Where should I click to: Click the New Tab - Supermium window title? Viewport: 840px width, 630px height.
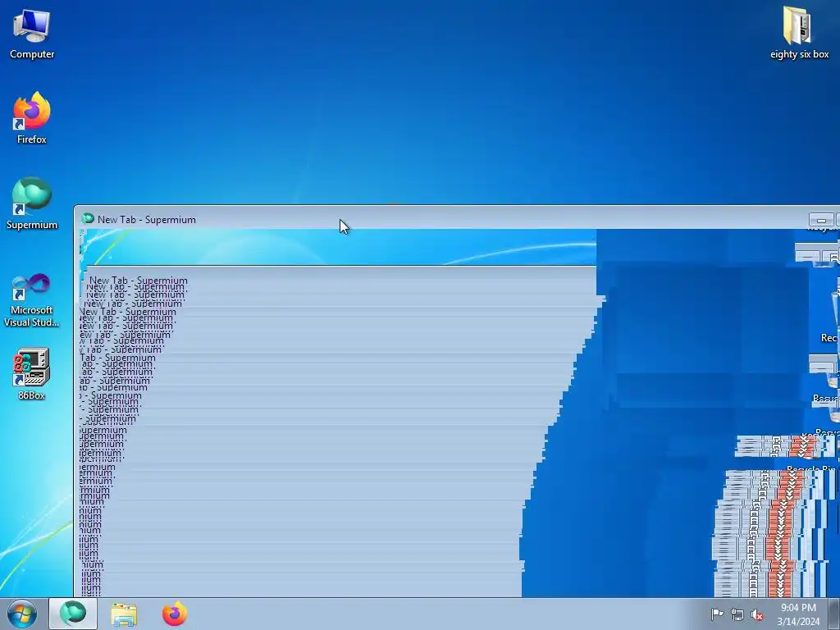point(147,220)
